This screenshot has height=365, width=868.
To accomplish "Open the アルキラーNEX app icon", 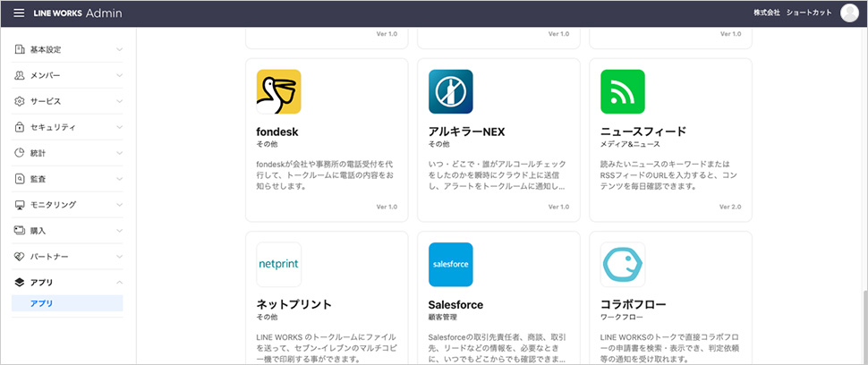I will point(451,92).
